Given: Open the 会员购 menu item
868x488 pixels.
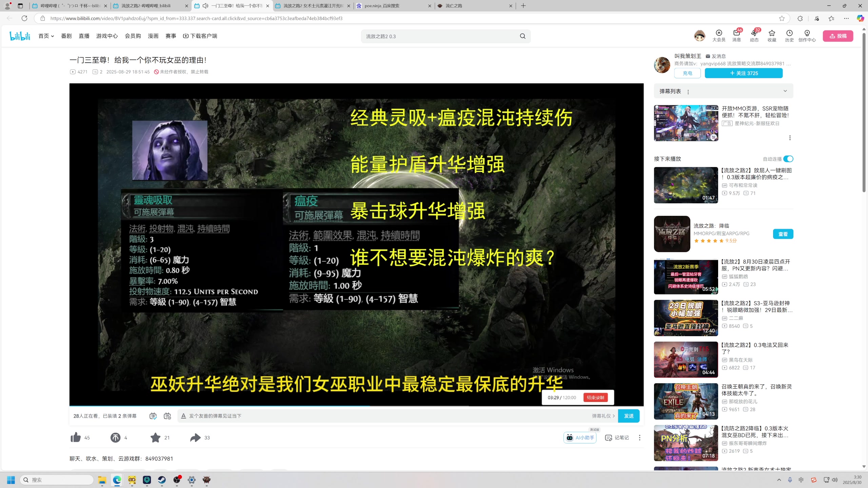Looking at the screenshot, I should pyautogui.click(x=133, y=36).
